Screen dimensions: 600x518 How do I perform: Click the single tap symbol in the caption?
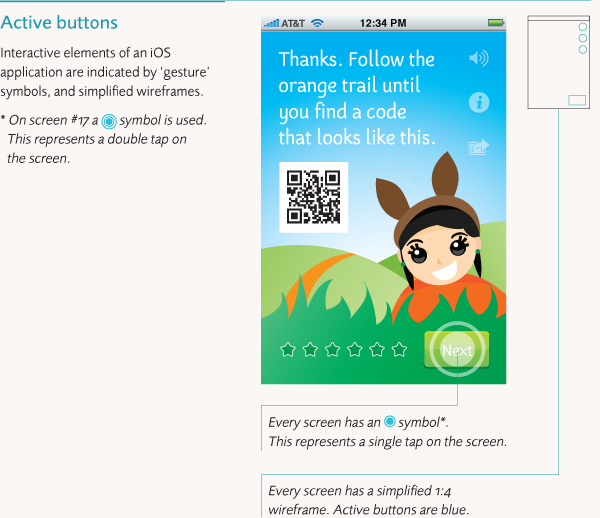point(390,421)
